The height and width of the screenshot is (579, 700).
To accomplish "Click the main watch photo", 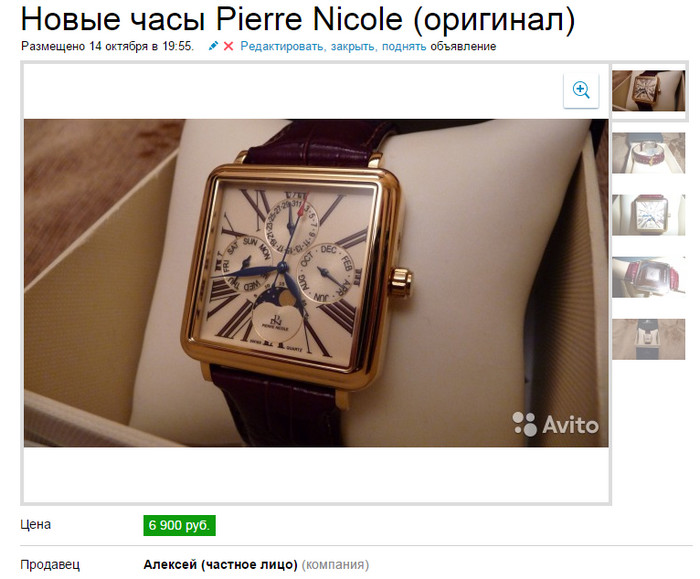I will click(x=316, y=283).
